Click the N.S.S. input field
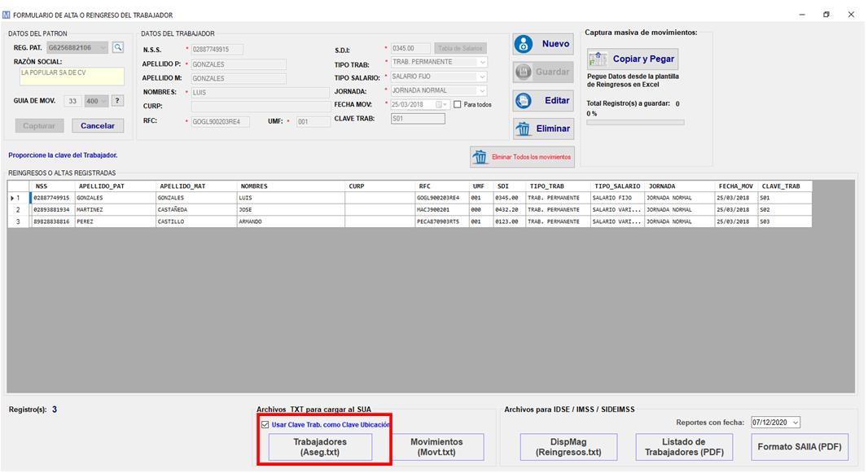868x473 pixels. (x=217, y=50)
